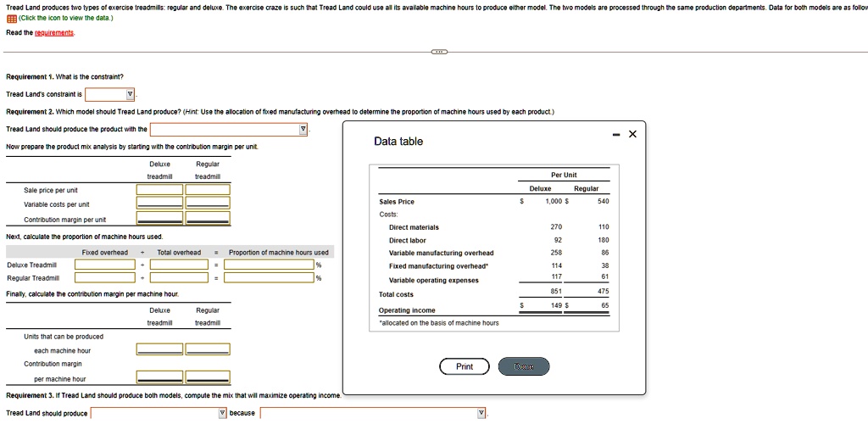Open the requirements link
The height and width of the screenshot is (424, 868).
coord(53,32)
